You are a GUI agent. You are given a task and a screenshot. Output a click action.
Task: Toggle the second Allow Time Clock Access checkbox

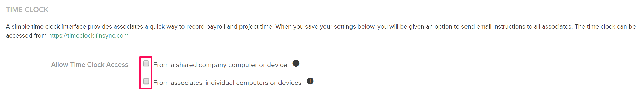146,81
